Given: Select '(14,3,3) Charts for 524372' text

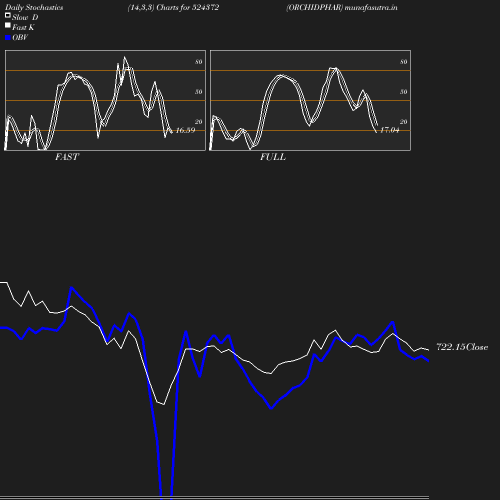Looking at the screenshot, I should (x=173, y=8).
